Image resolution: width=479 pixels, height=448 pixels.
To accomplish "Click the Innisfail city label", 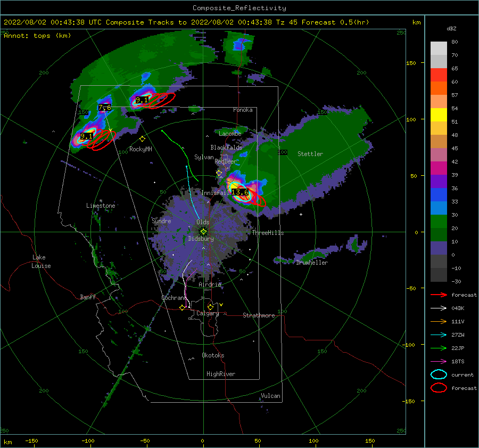I will pos(215,193).
